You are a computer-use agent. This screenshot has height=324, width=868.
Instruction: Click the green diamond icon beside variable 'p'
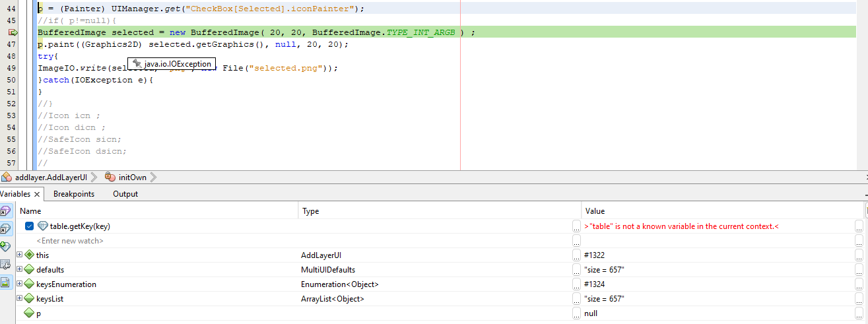(x=29, y=313)
